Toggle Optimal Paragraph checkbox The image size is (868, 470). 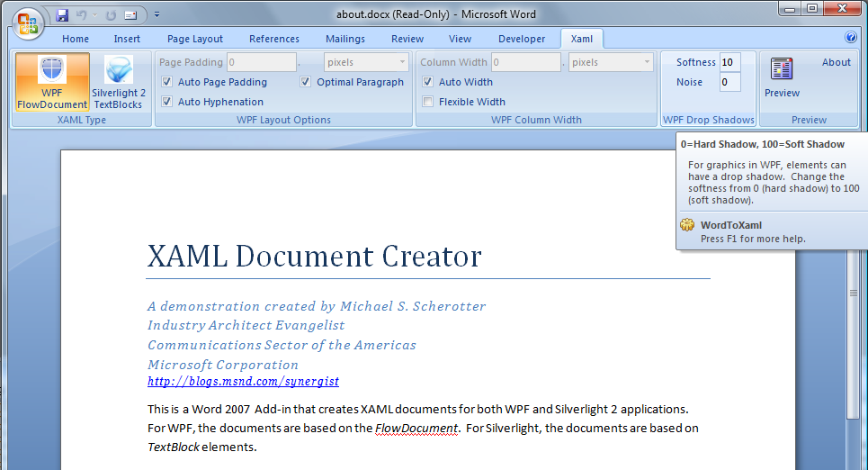coord(305,82)
